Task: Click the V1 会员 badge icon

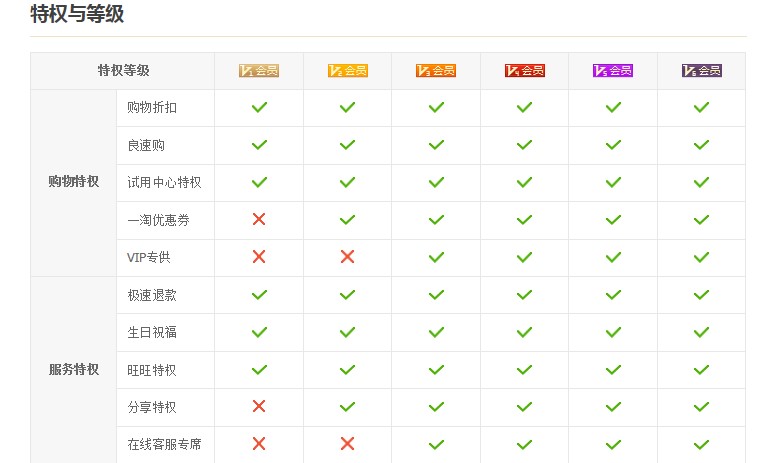Action: pos(258,71)
